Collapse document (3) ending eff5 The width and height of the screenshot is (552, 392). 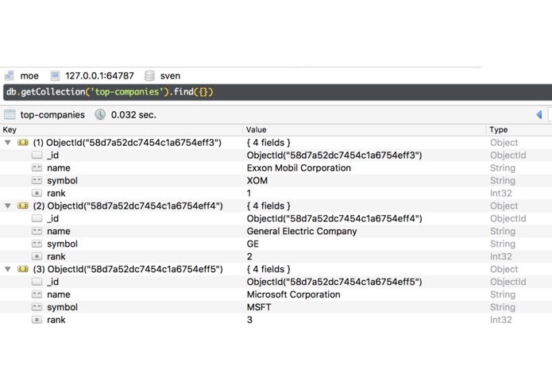(8, 269)
